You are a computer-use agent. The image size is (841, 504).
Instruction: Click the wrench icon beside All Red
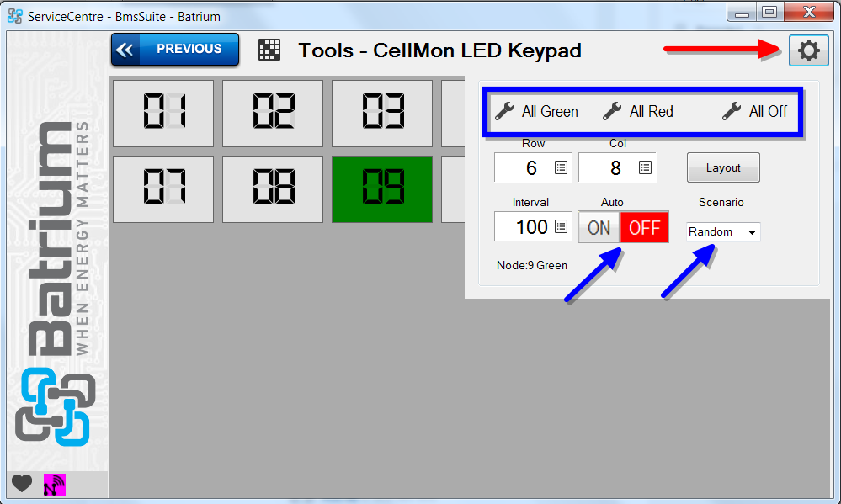pyautogui.click(x=612, y=111)
